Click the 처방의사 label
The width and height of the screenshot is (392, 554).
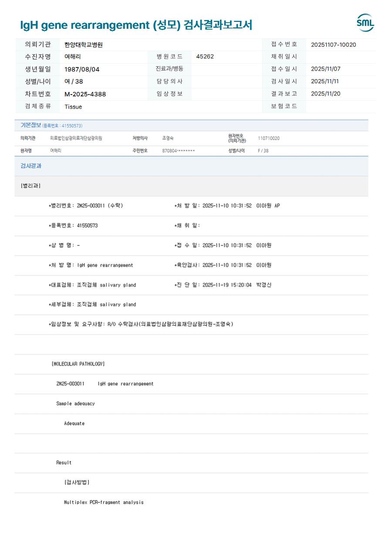(x=140, y=138)
